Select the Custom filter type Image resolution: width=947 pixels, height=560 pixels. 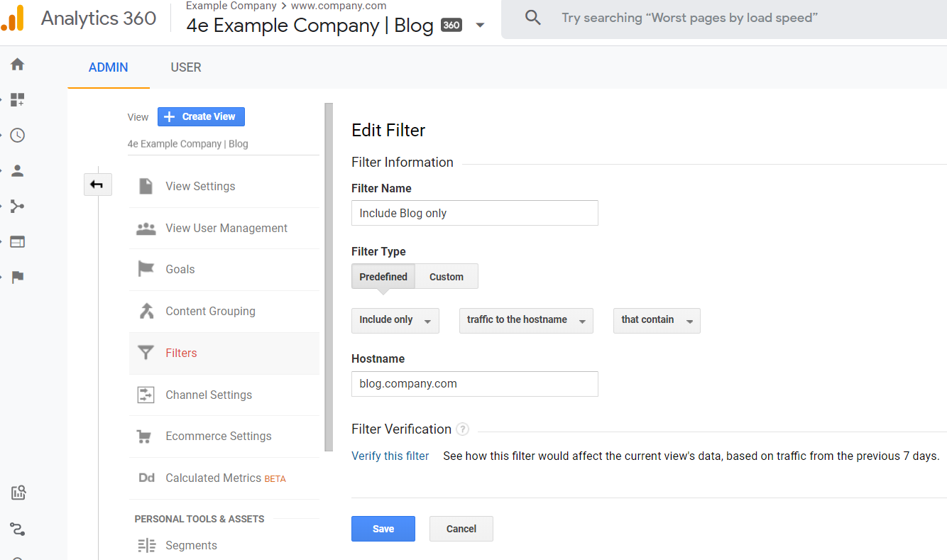tap(447, 277)
